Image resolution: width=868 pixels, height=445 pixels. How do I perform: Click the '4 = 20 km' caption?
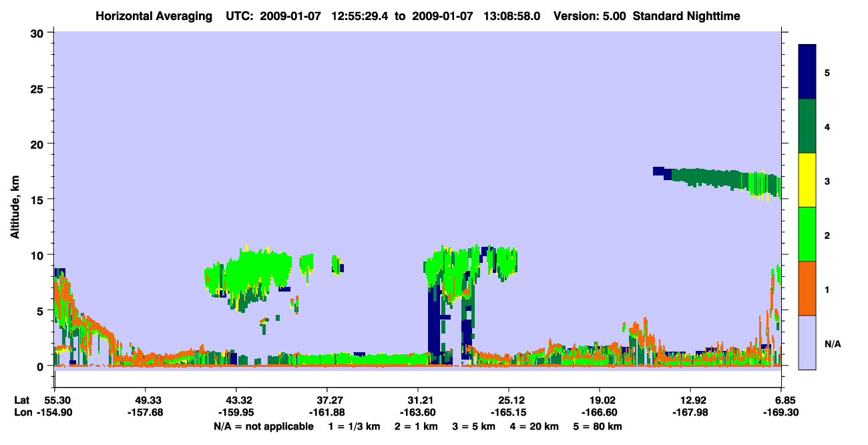pos(535,426)
